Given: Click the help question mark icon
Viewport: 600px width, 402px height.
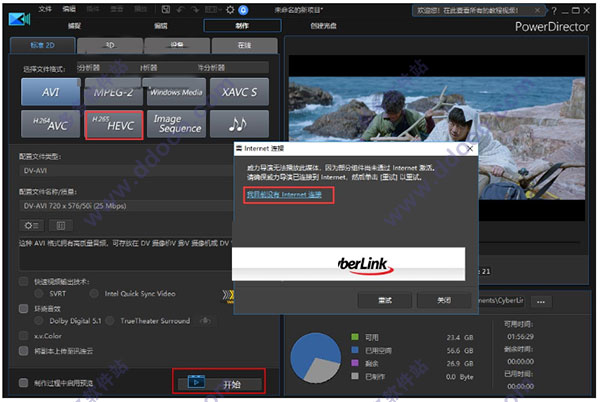Looking at the screenshot, I should [x=554, y=11].
